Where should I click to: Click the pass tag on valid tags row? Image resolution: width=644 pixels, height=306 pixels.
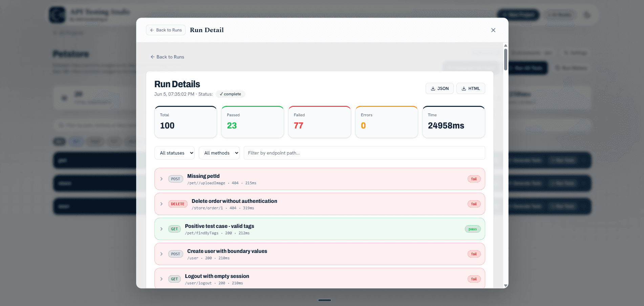tap(473, 229)
